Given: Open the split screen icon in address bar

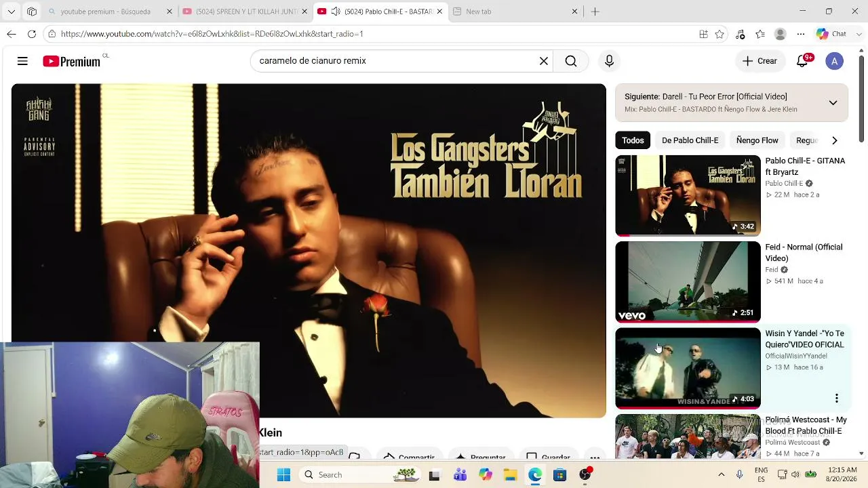Looking at the screenshot, I should point(703,34).
